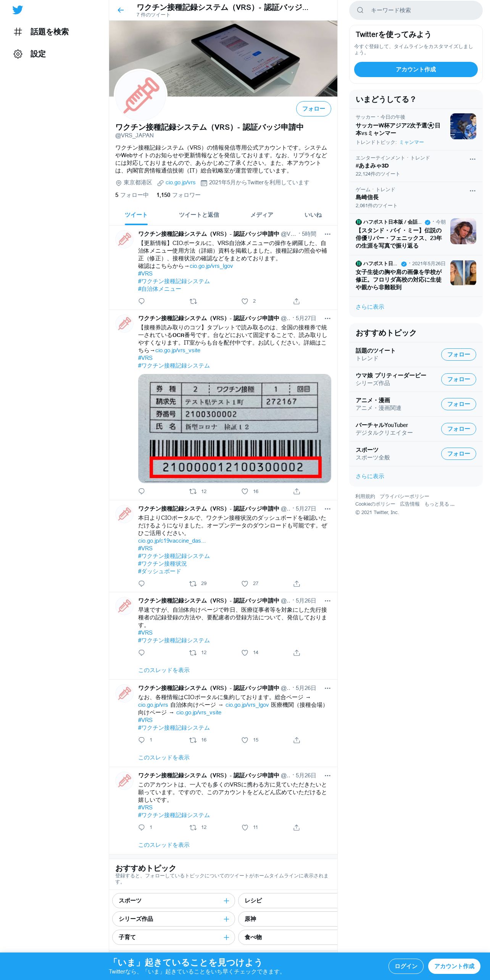This screenshot has height=980, width=490.
Task: Open リバー・フェニックス article thumbnail
Action: (463, 231)
